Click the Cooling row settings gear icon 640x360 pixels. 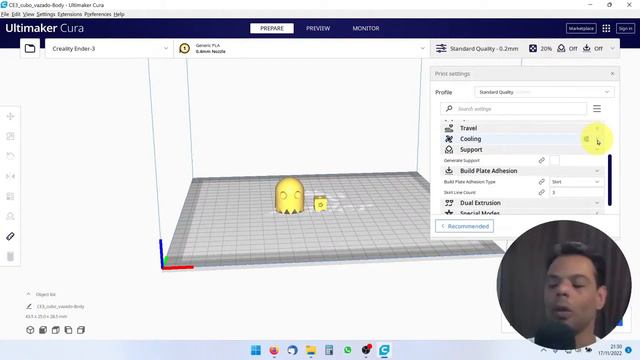coord(587,139)
